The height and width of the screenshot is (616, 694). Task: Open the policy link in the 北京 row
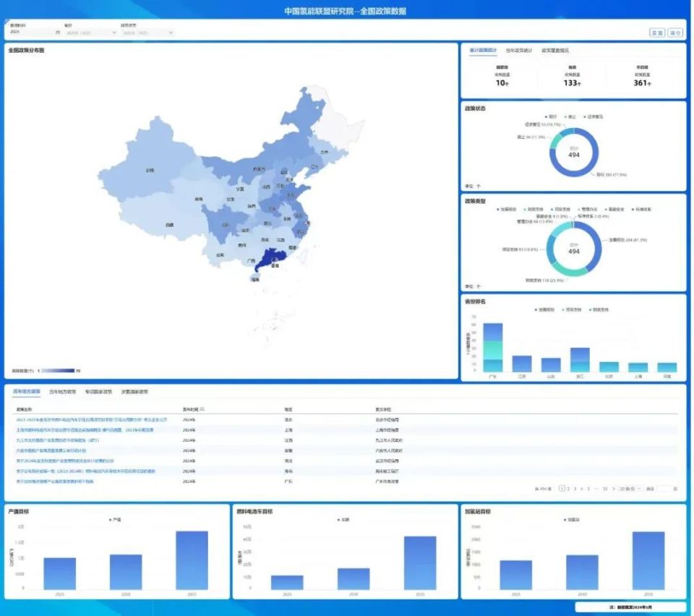92,419
